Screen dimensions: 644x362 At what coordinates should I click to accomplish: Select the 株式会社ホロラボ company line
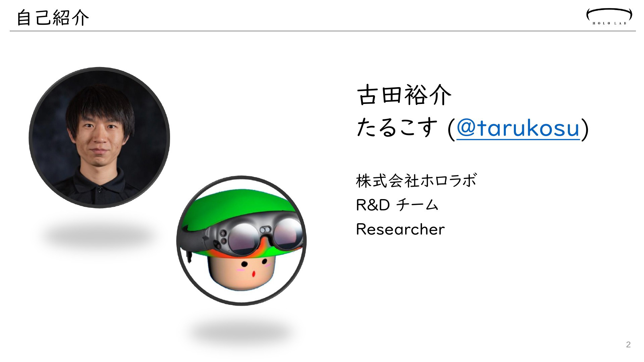(x=416, y=181)
